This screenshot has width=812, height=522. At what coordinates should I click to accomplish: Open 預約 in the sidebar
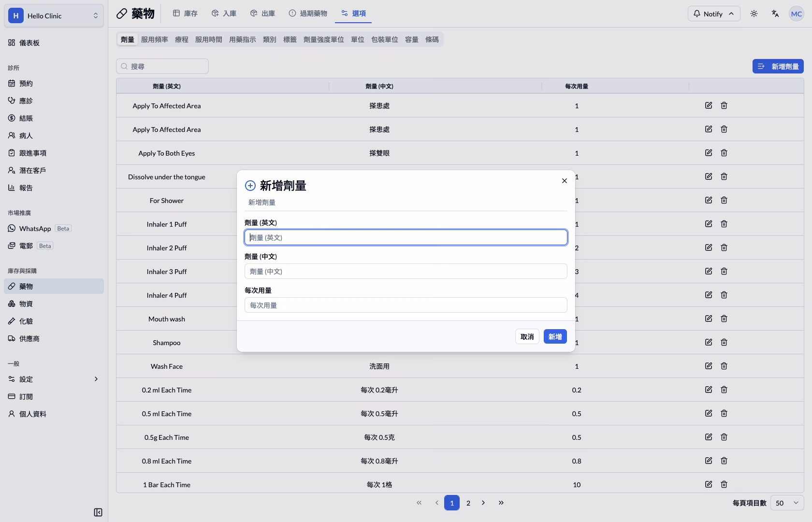pos(54,83)
